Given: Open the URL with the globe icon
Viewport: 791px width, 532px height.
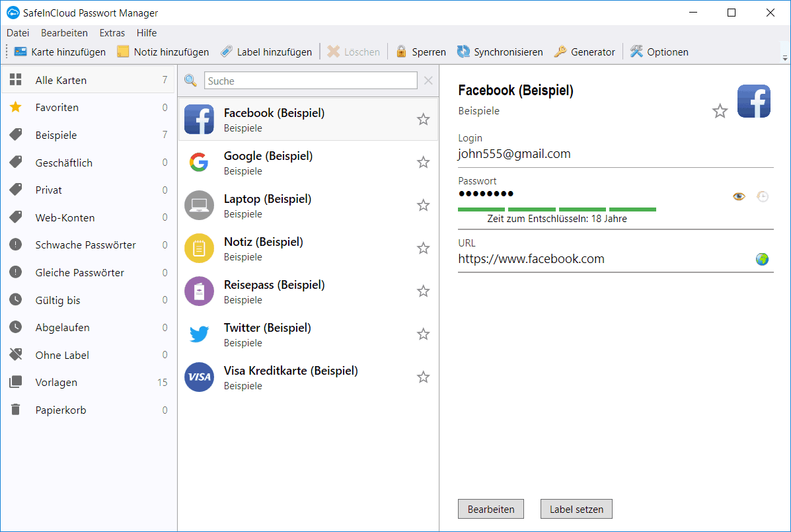Looking at the screenshot, I should tap(762, 259).
